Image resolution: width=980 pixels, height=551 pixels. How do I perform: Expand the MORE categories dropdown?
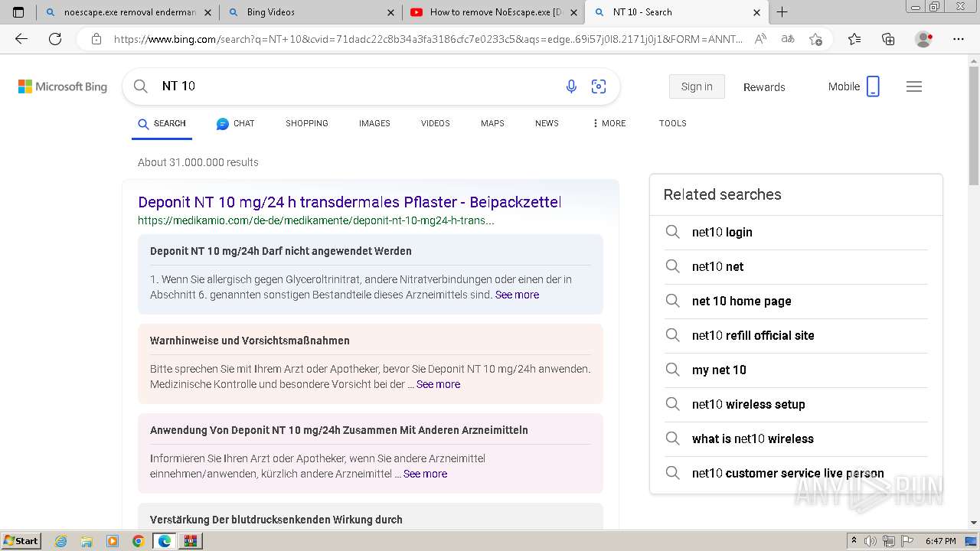click(x=609, y=123)
